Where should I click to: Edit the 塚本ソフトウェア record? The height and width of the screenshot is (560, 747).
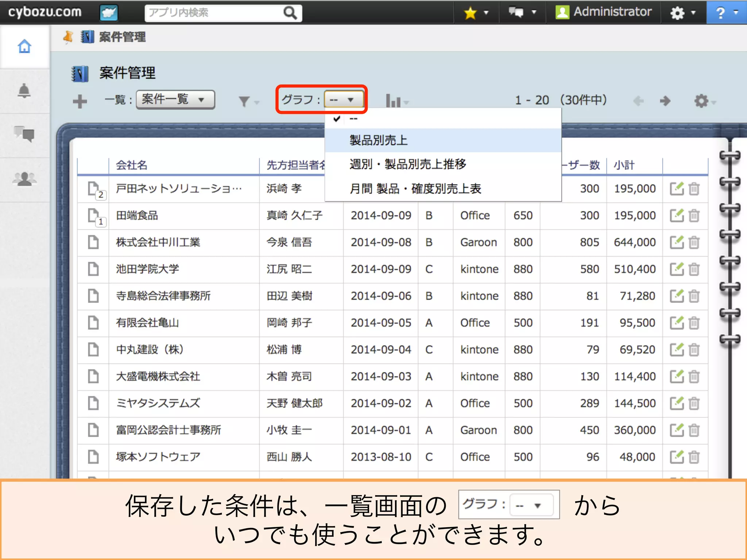click(x=677, y=456)
